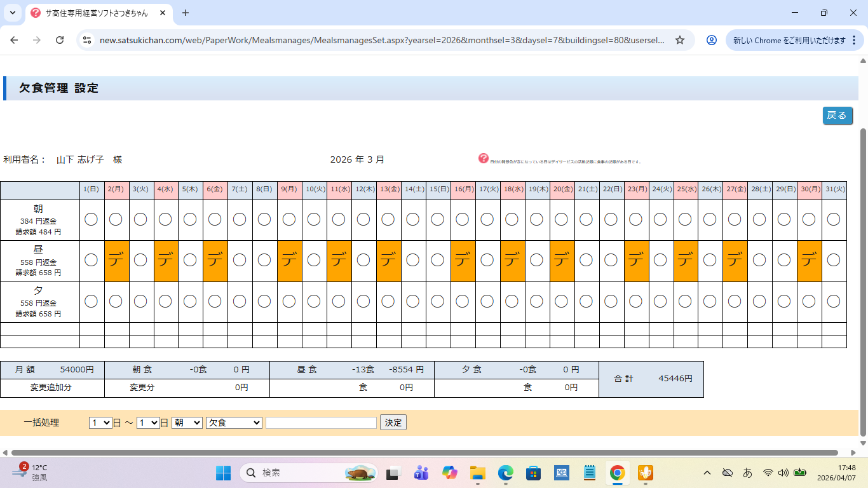Toggle breakfast circle for 1(日)
Screen dimensions: 868x488
[92, 219]
